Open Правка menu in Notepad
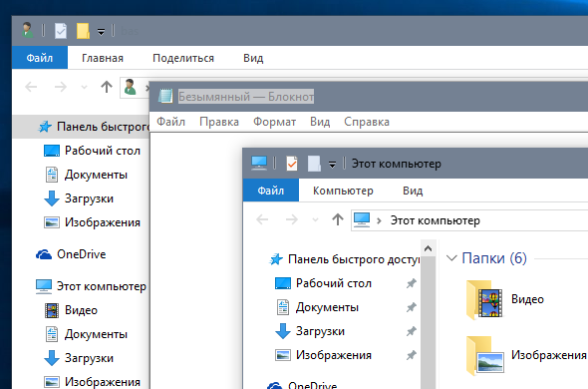Viewport: 588px width, 389px height. pyautogui.click(x=219, y=122)
